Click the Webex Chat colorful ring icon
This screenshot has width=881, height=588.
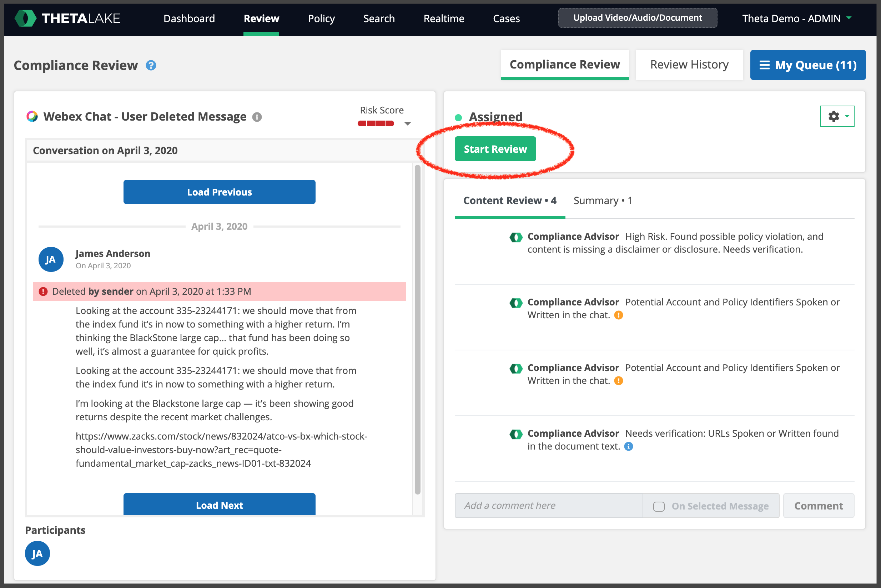coord(32,116)
